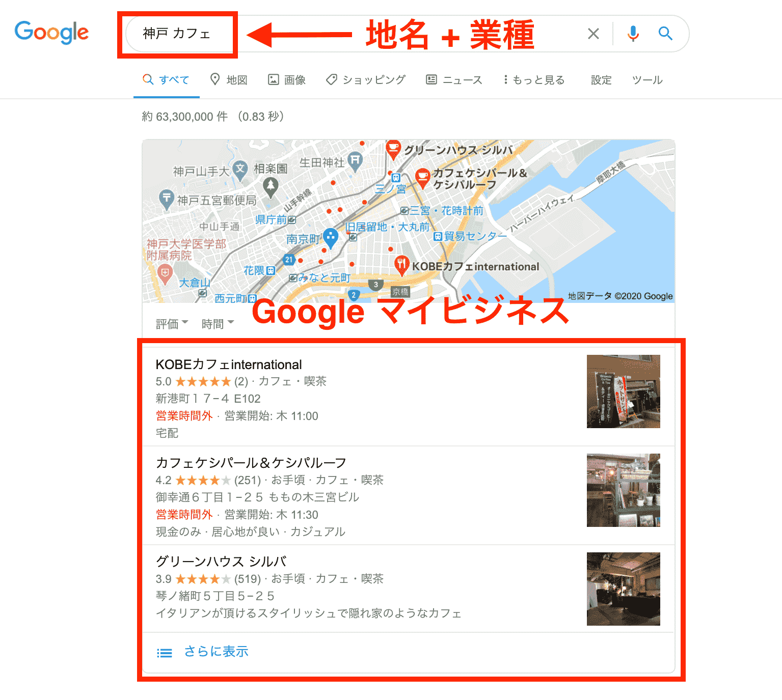Click さらに表示 to show more places
Viewport: 782px width, 700px height.
coord(216,652)
